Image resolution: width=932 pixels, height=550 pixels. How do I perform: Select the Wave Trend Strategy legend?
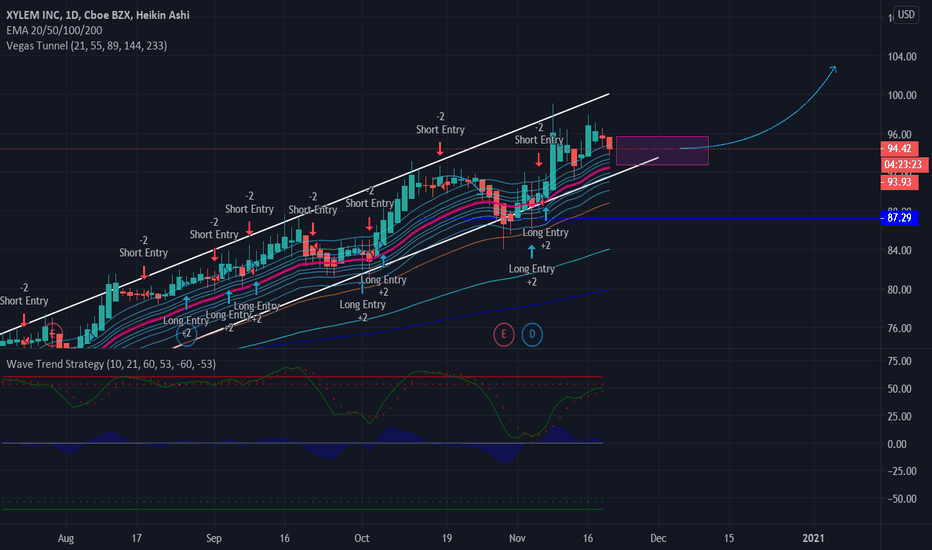click(111, 364)
